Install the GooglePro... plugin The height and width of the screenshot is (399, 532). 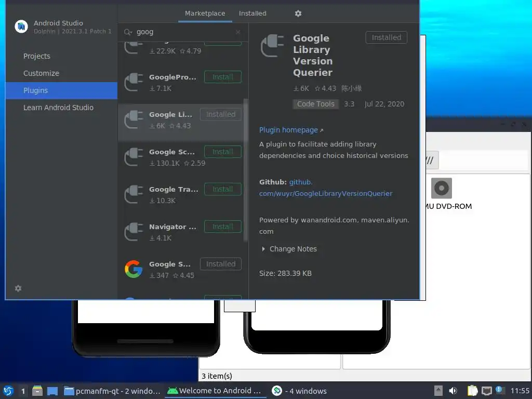(x=222, y=77)
